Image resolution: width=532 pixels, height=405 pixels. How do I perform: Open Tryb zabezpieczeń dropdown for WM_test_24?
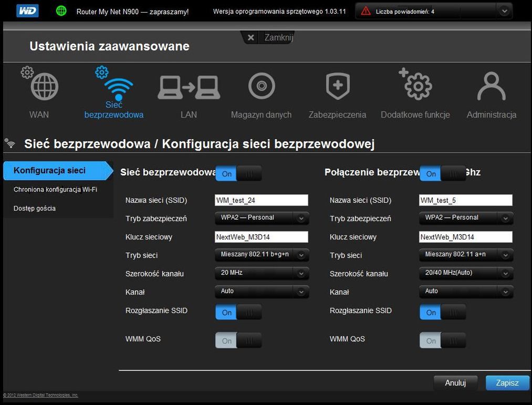[262, 218]
